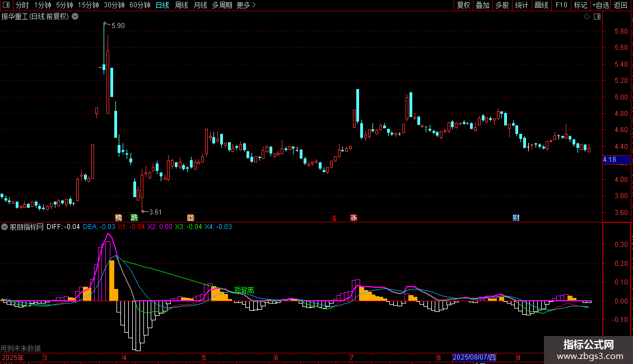Switch to 分时 chart tab
Viewport: 633px width, 364px height.
pos(22,5)
